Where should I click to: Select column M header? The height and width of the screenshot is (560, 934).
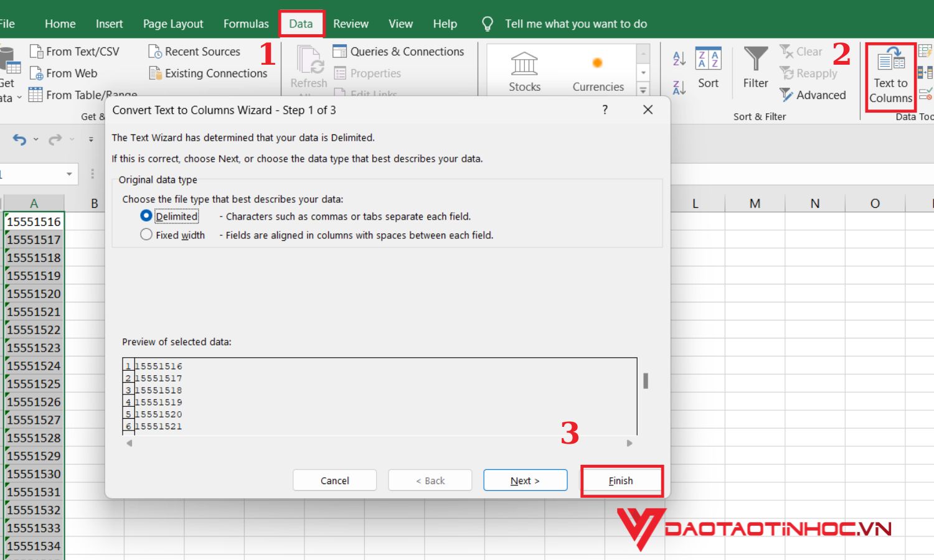click(755, 203)
